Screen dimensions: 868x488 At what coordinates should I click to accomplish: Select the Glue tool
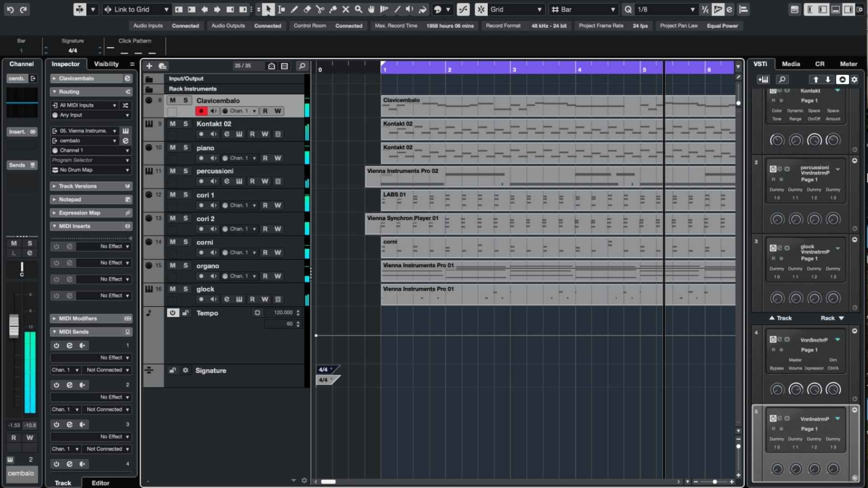333,9
